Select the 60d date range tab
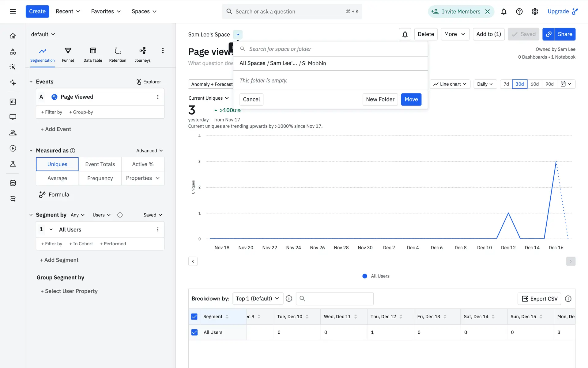Viewport: 588px width, 368px height. (x=534, y=84)
